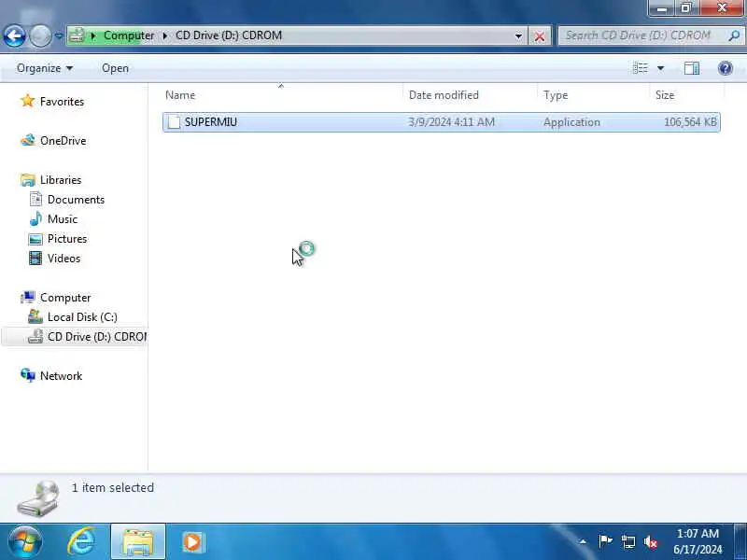
Task: Click the Local Disk (C:) drive icon
Action: (35, 316)
